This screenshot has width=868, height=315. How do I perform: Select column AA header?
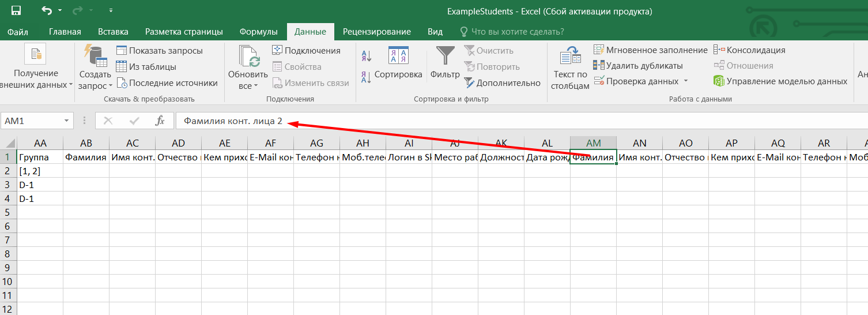click(40, 143)
